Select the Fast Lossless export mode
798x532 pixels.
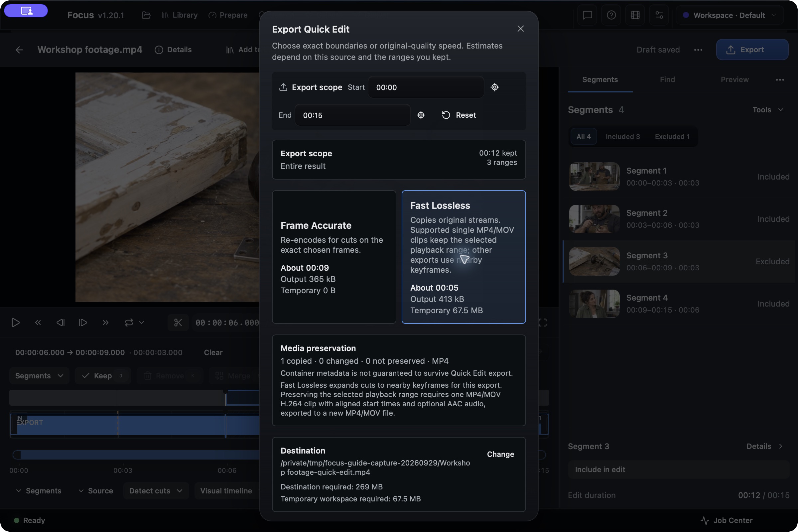(x=464, y=257)
